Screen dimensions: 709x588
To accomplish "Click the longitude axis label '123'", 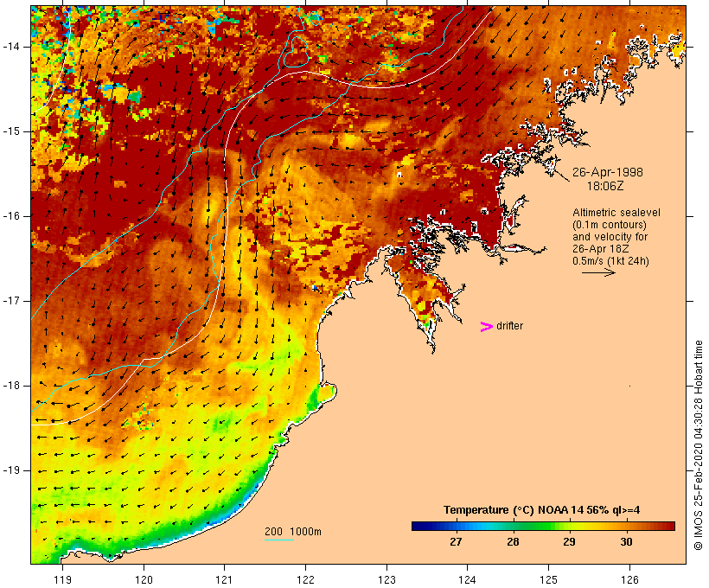I will pos(386,579).
